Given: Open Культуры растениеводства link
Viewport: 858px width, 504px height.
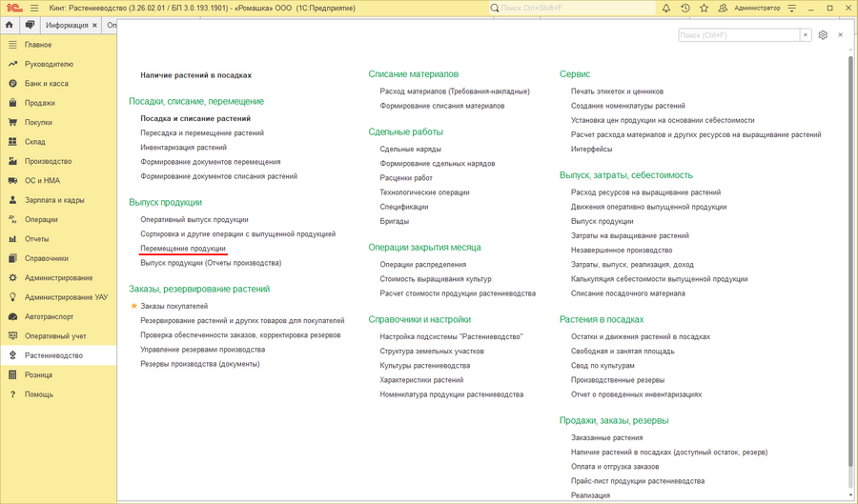Looking at the screenshot, I should pos(424,366).
